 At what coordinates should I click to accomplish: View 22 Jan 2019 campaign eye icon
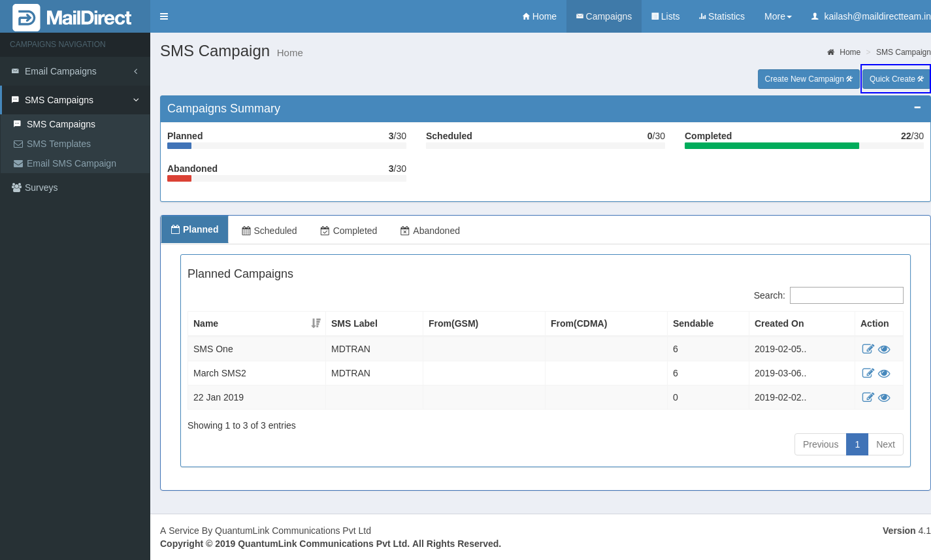(x=884, y=397)
